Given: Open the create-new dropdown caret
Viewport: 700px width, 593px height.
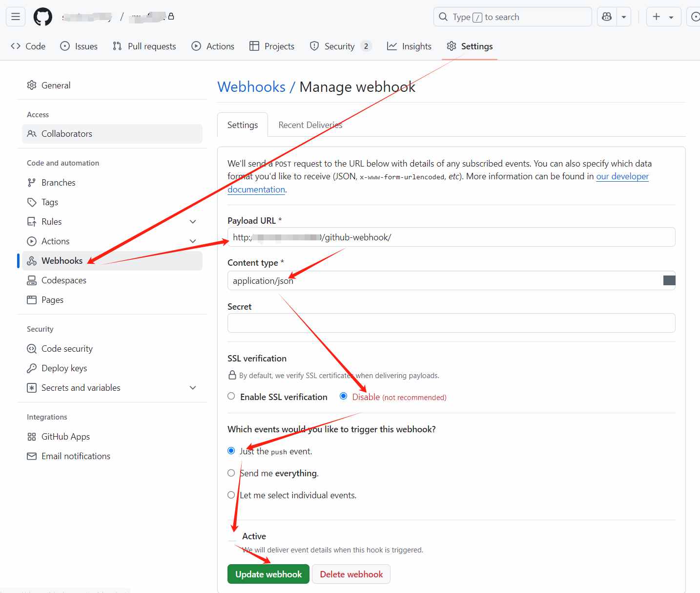Looking at the screenshot, I should point(671,17).
